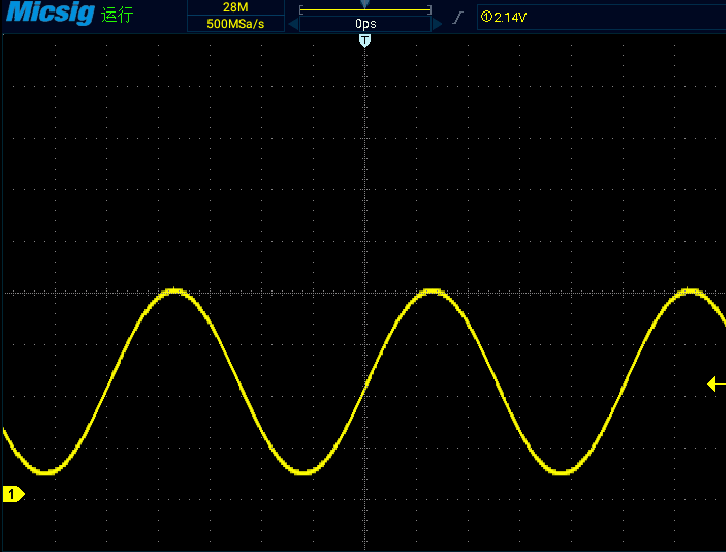
Task: Click the rising edge trigger slope icon
Action: [457, 18]
